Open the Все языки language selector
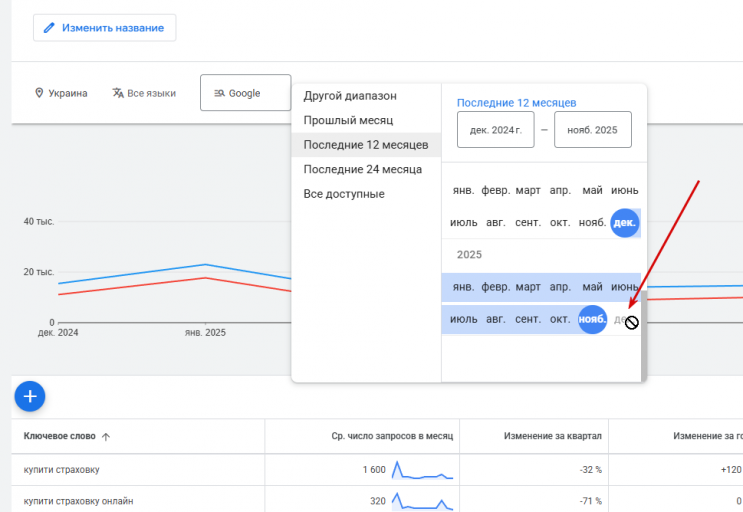Screen dimensions: 743x512 (x=144, y=93)
